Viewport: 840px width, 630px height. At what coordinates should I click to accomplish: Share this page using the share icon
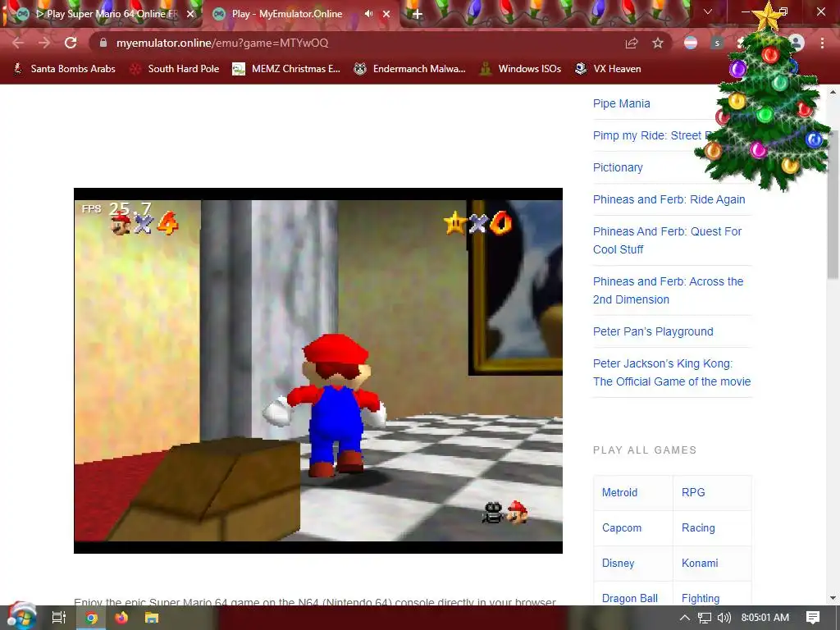[632, 43]
